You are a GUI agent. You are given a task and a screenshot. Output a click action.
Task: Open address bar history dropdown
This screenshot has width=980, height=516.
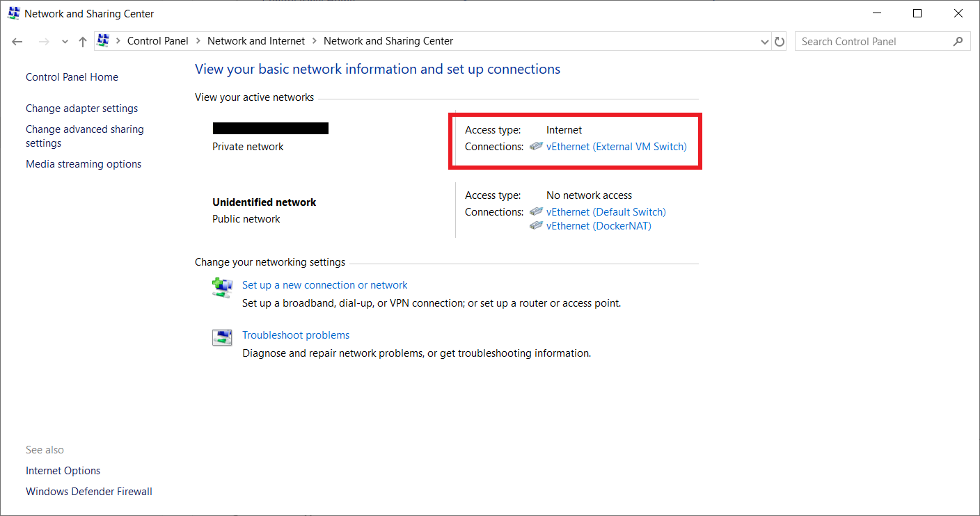(x=766, y=42)
